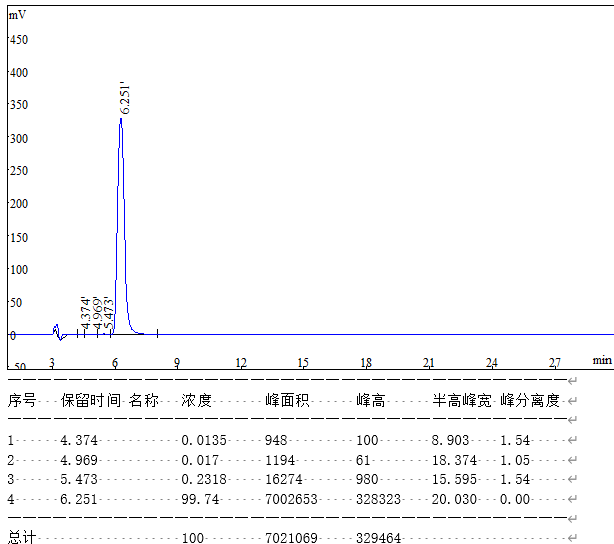Click the 保留时间 column header

pos(91,401)
